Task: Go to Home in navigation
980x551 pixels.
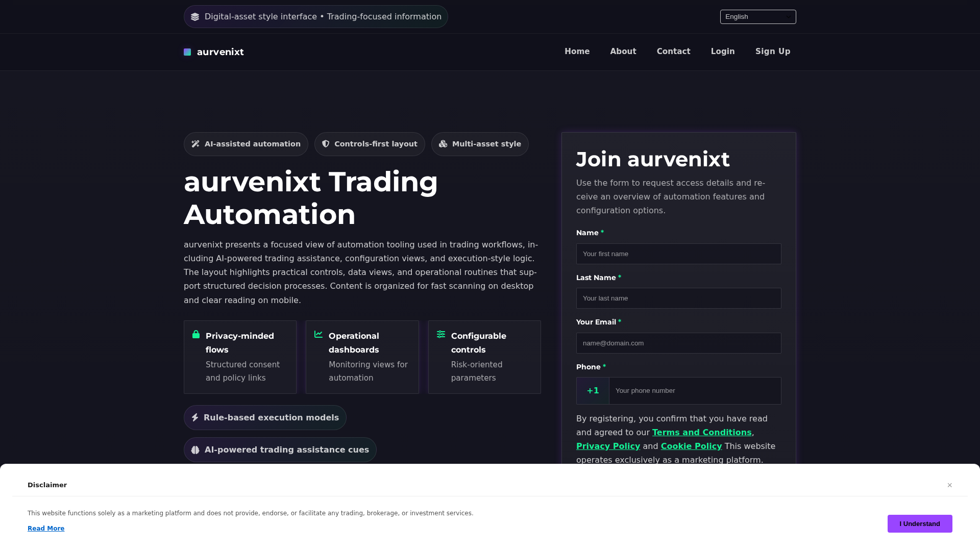Action: point(577,52)
